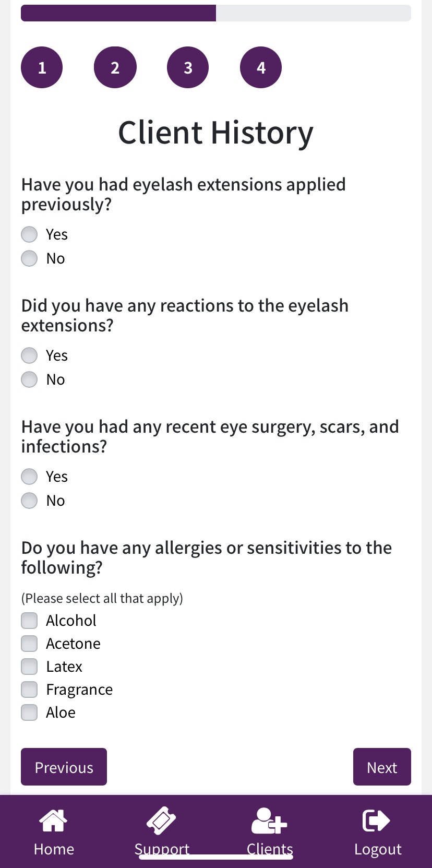Select step 3 circle
This screenshot has width=432, height=868.
click(x=188, y=67)
